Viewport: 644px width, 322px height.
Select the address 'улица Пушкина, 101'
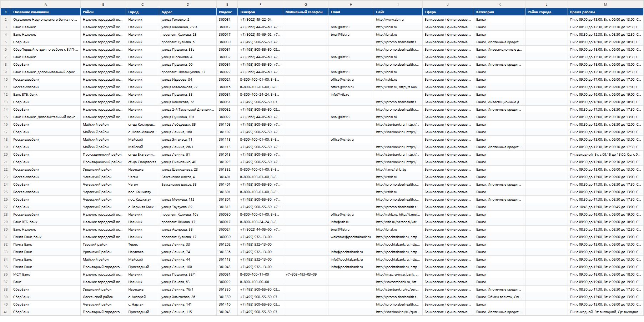click(x=188, y=117)
